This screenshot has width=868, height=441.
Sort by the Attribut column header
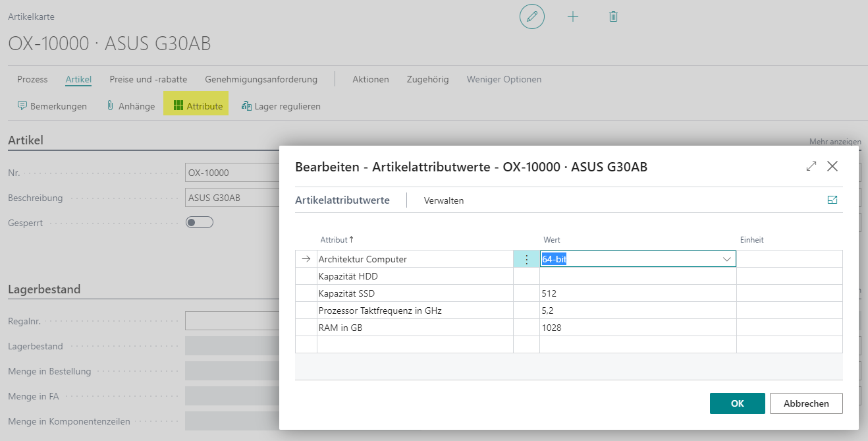337,240
